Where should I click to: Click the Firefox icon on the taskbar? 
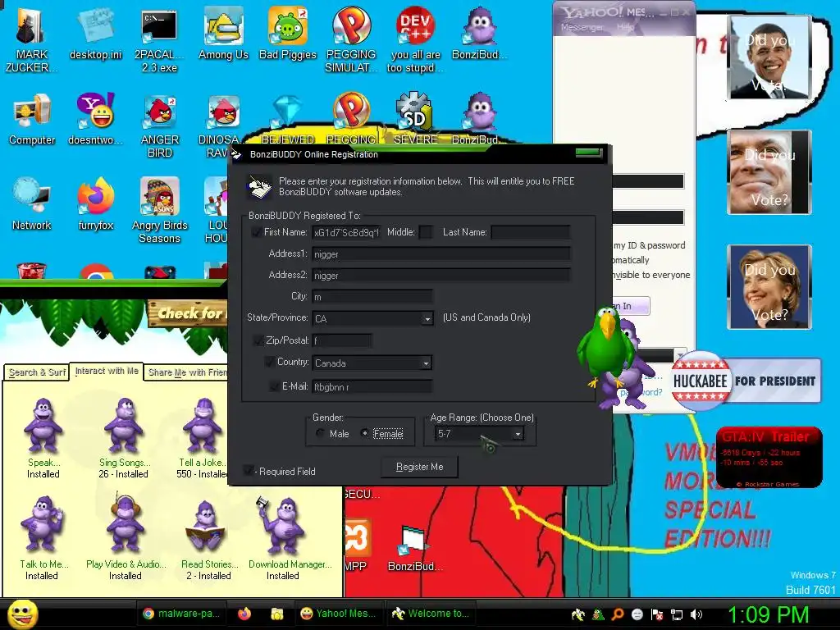coord(244,614)
